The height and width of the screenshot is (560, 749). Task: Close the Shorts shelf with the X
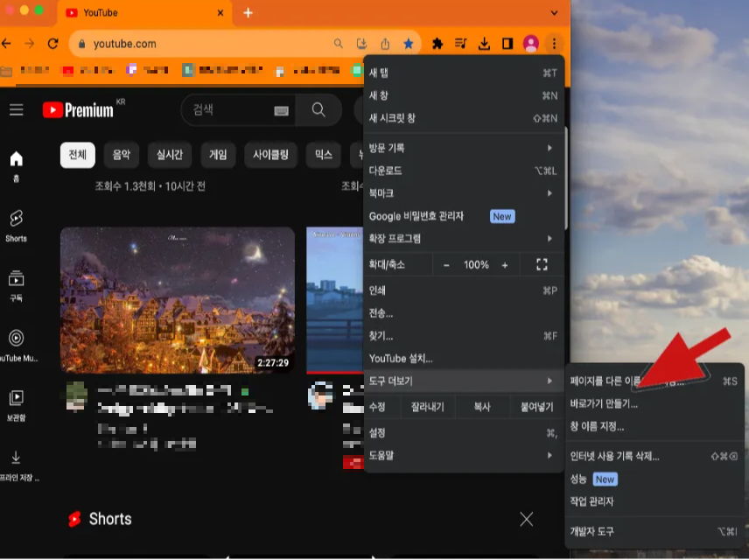coord(527,519)
